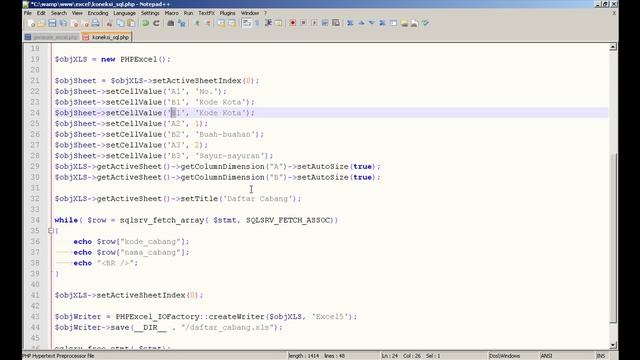640x360 pixels.
Task: Click the Stop Recording macro icon
Action: click(303, 23)
